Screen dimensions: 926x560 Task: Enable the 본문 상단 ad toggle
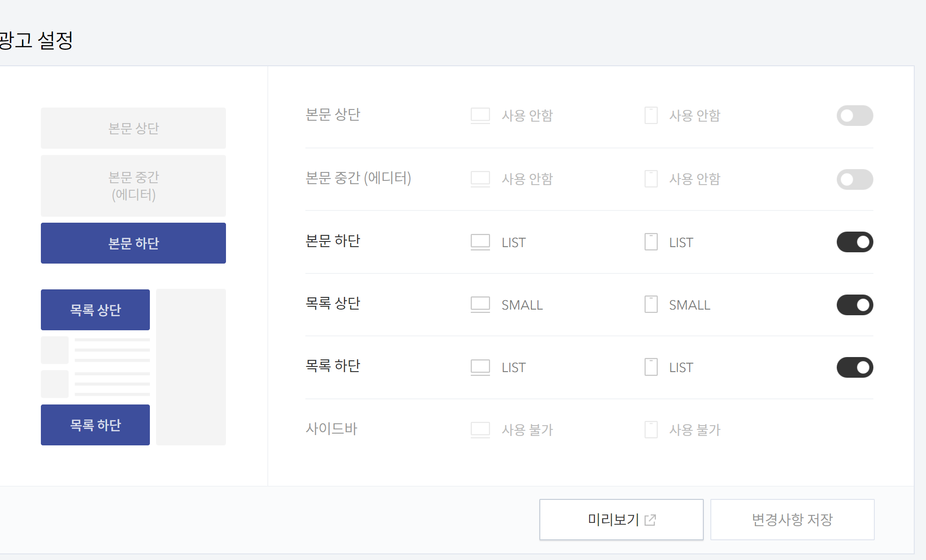point(855,116)
